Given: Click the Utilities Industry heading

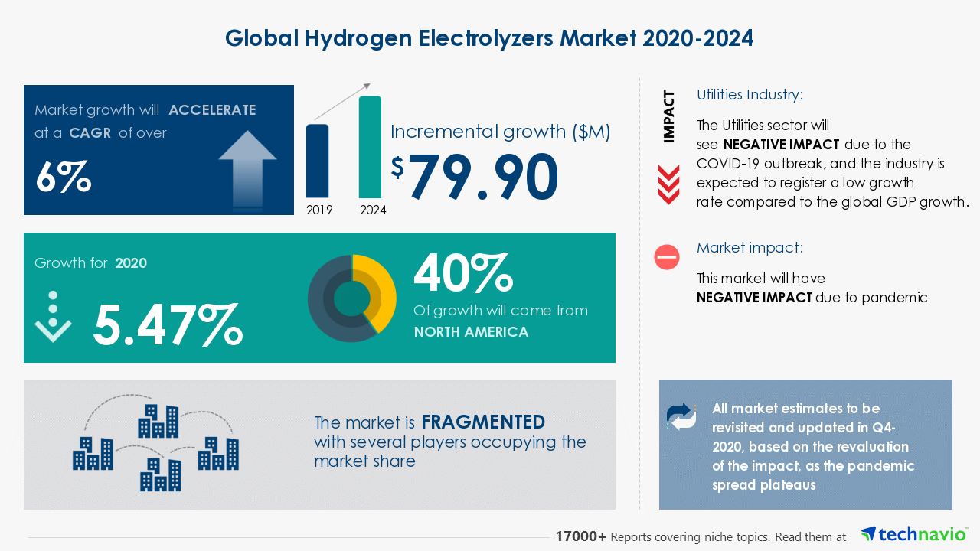Looking at the screenshot, I should tap(750, 95).
